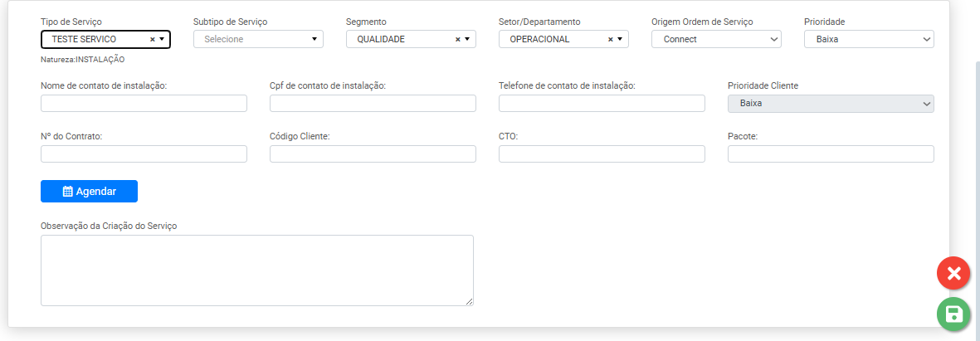Open the Tipo de Serviço dropdown arrow
The height and width of the screenshot is (341, 980).
162,39
